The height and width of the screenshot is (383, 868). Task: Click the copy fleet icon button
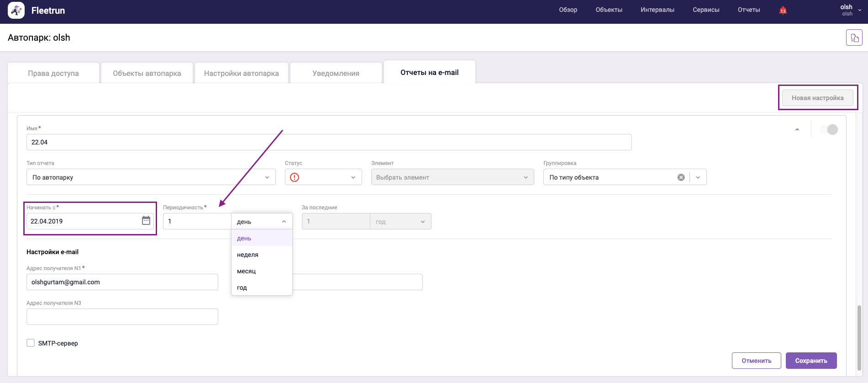point(854,38)
